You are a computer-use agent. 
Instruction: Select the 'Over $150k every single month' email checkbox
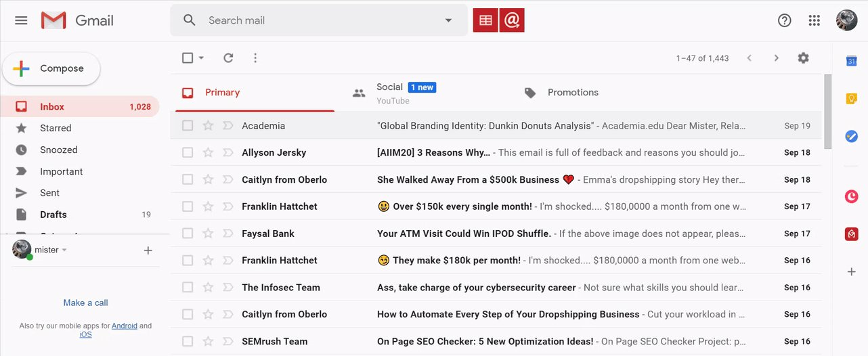click(188, 206)
